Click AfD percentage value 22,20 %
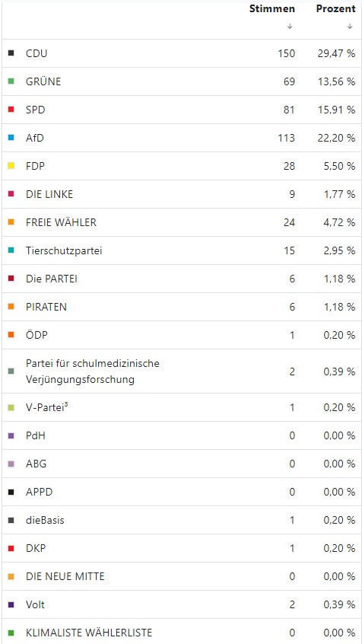This screenshot has width=362, height=644. tap(337, 138)
